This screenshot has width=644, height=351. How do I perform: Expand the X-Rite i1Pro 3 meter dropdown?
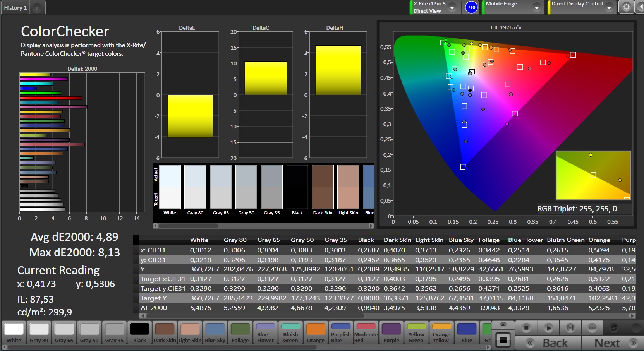tap(452, 7)
